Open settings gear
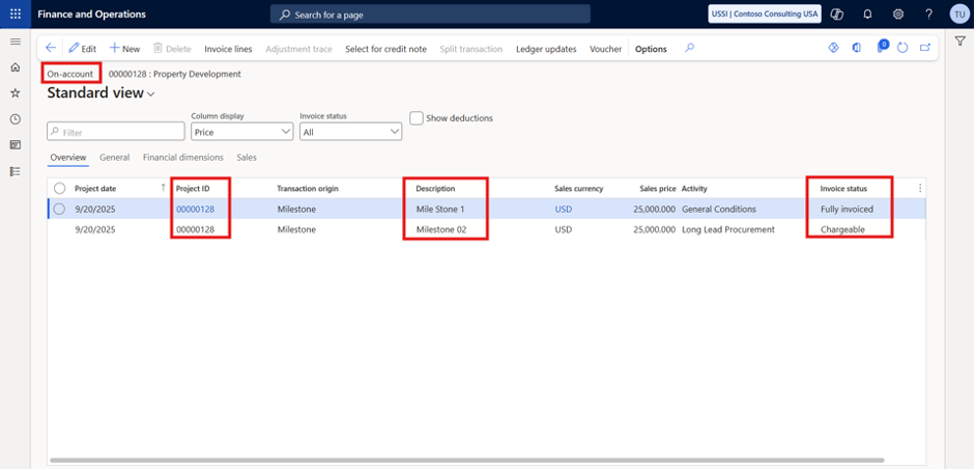 point(898,14)
